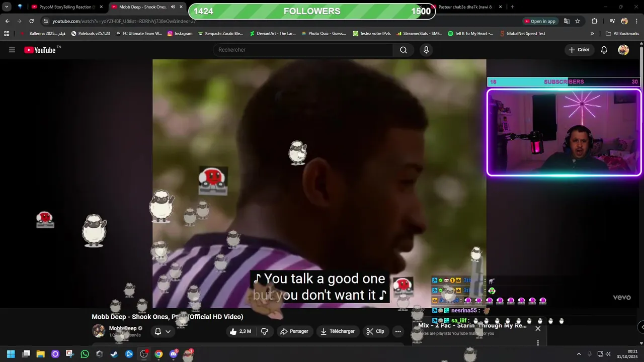
Task: Open the GlobalNet Speed Test bookmark
Action: click(x=522, y=34)
